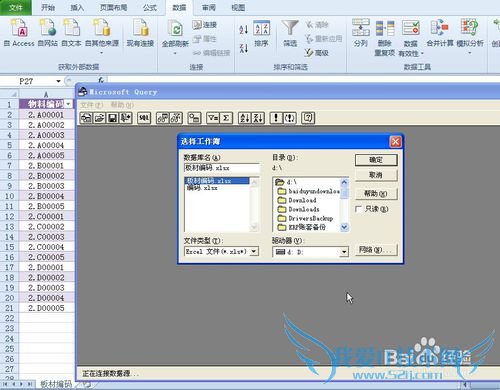Click Sort Ascending icon in Microsoft Query toolbar
The height and width of the screenshot is (390, 500).
[x=245, y=118]
